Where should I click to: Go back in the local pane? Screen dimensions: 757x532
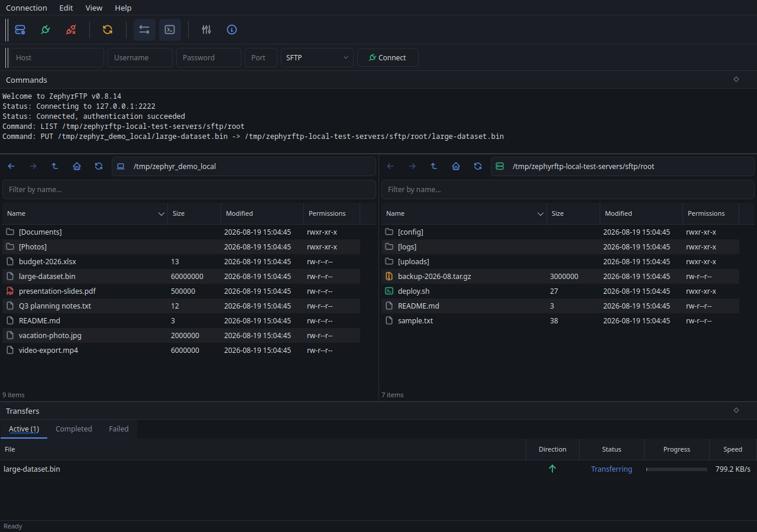(11, 166)
